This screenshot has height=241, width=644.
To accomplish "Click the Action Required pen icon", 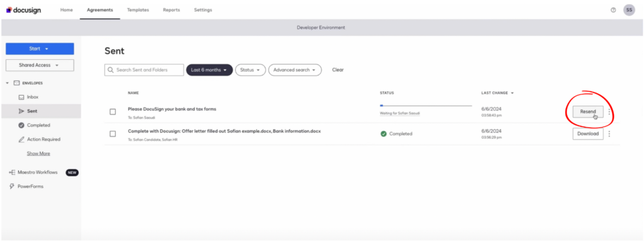I will coord(21,140).
